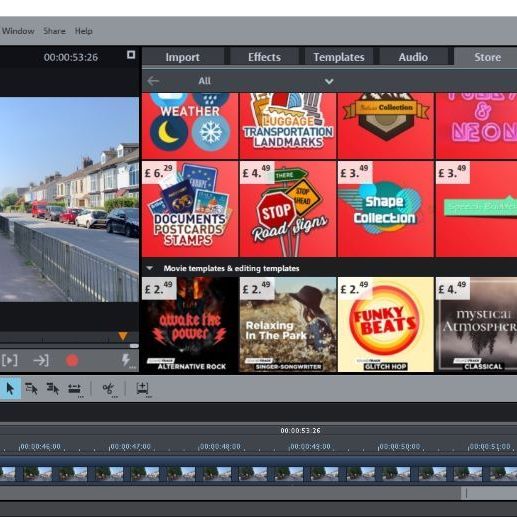
Task: Open Funky Beats glitch hop template
Action: point(386,324)
